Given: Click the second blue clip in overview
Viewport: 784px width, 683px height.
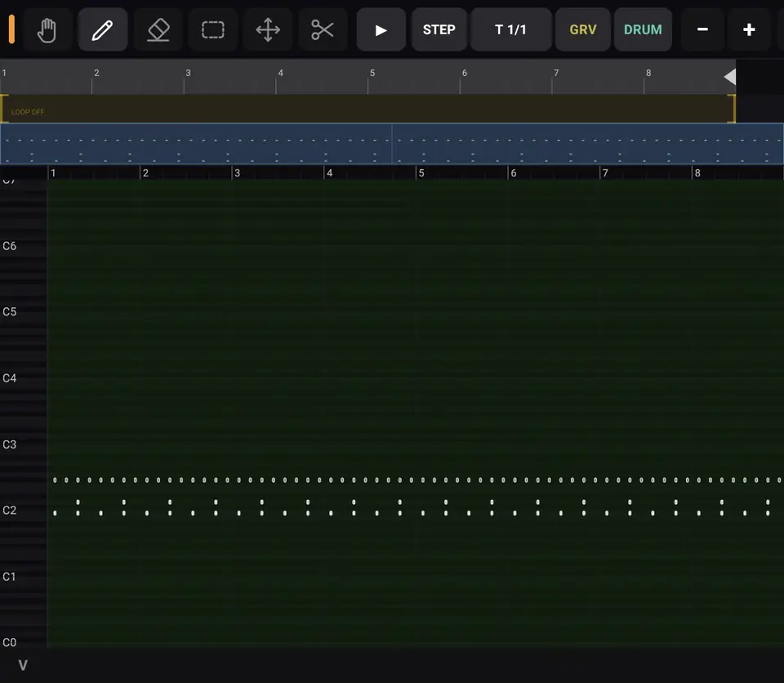Looking at the screenshot, I should click(588, 144).
